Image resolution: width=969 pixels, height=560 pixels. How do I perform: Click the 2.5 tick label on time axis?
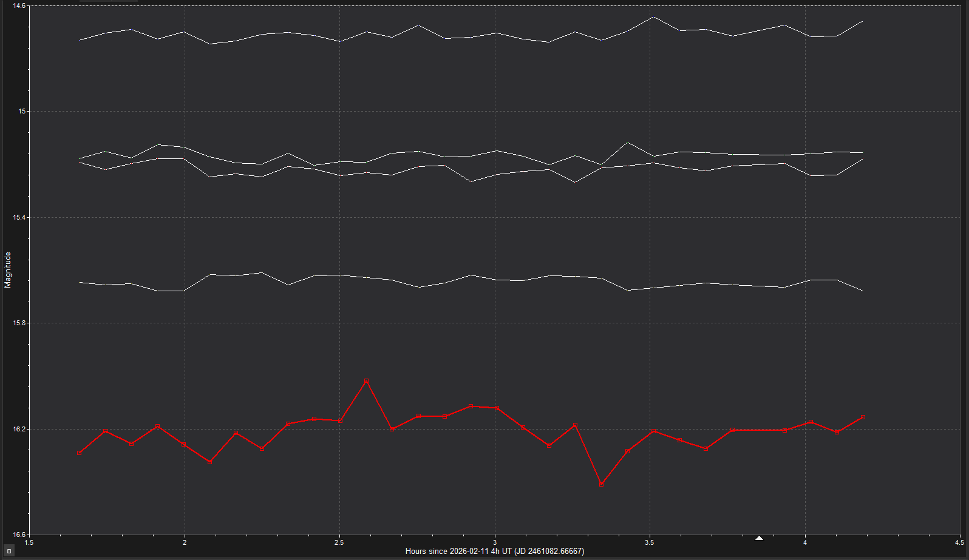point(339,542)
